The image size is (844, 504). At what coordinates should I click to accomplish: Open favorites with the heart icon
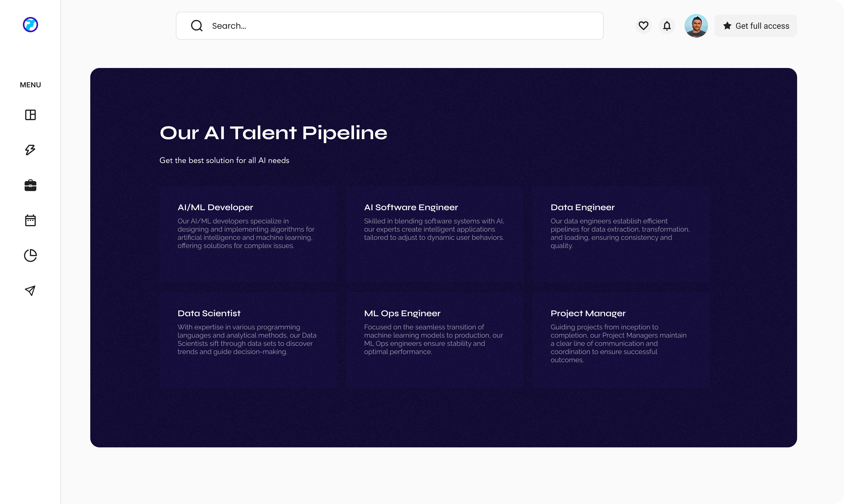pos(643,25)
